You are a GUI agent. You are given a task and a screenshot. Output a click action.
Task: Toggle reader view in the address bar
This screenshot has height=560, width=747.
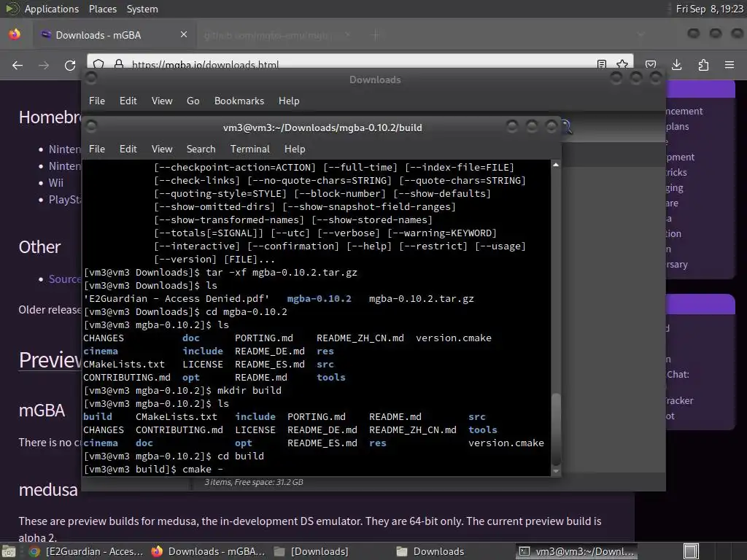[x=602, y=64]
